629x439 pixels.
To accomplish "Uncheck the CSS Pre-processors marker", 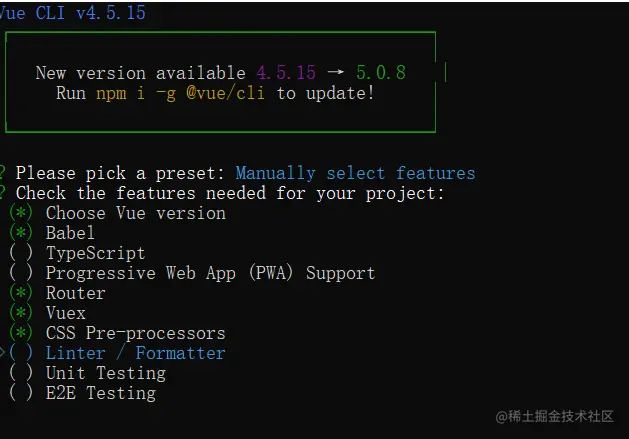I will [x=20, y=333].
